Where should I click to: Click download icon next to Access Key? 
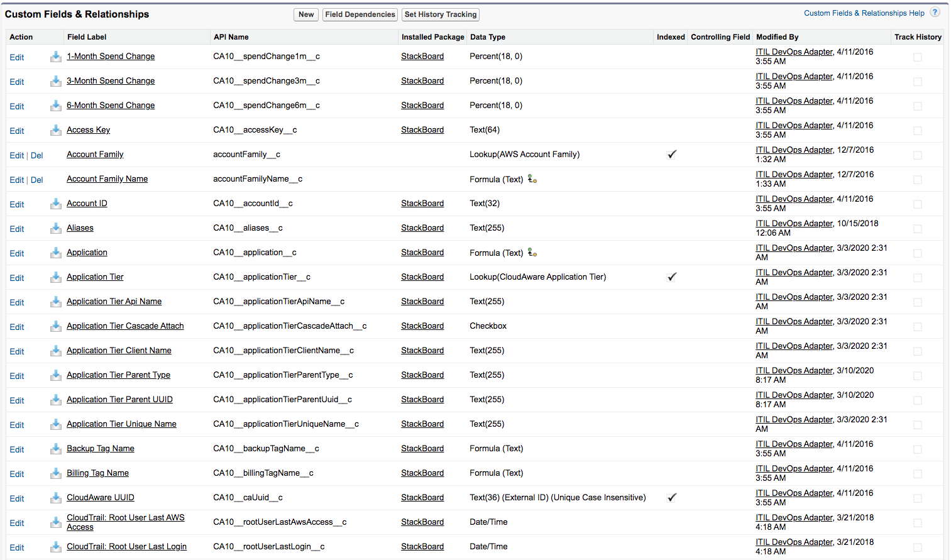click(x=56, y=130)
